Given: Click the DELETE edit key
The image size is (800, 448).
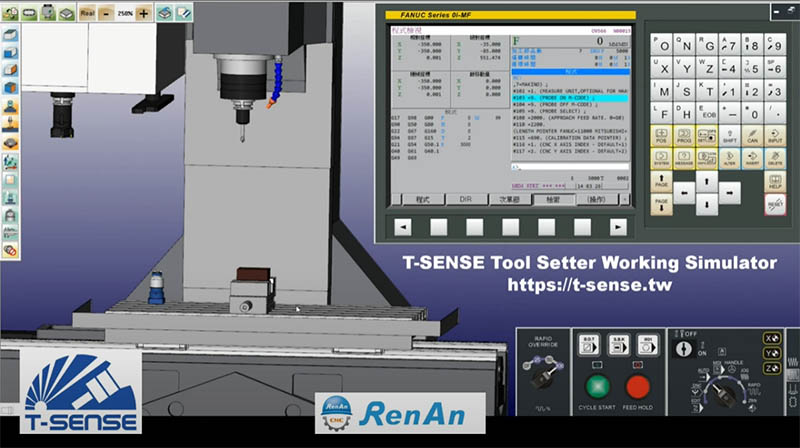Looking at the screenshot, I should 775,159.
